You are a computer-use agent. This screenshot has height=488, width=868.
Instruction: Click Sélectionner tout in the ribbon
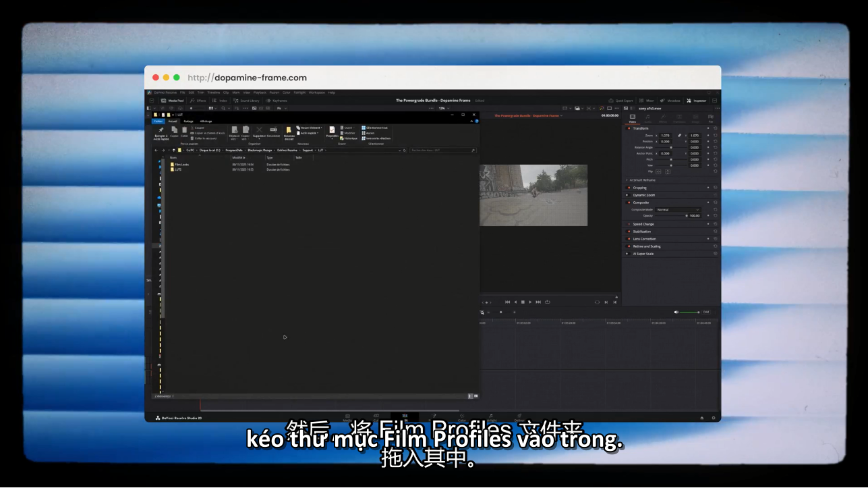(376, 128)
